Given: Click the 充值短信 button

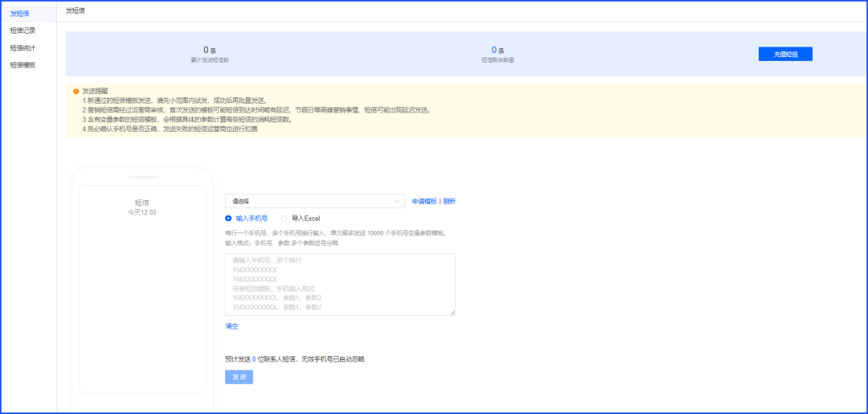Looking at the screenshot, I should [785, 54].
